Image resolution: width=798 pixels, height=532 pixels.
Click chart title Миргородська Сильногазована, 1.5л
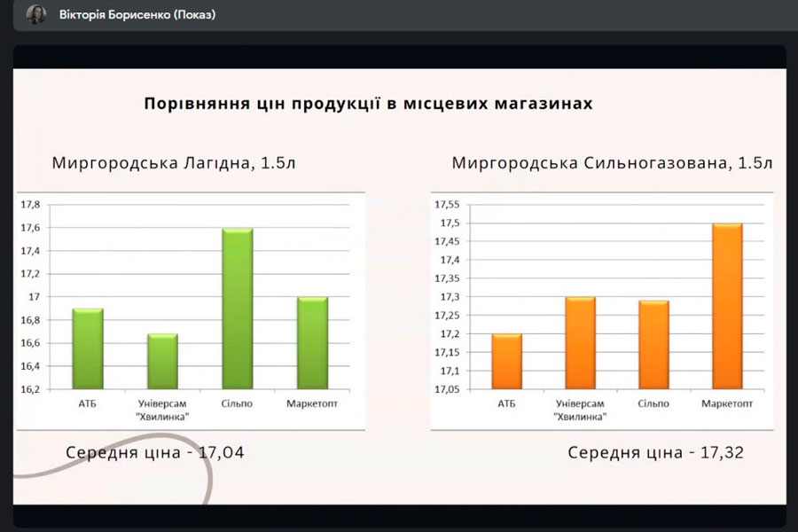point(612,163)
